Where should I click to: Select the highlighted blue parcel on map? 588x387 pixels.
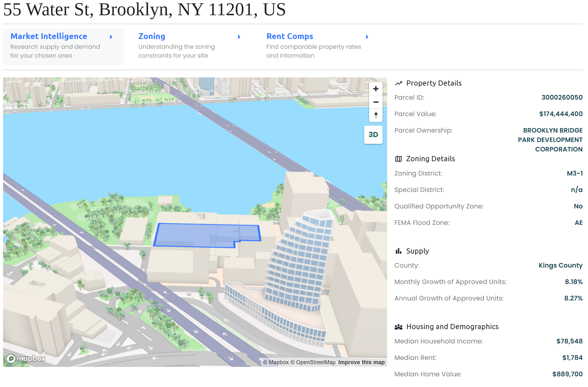click(195, 235)
